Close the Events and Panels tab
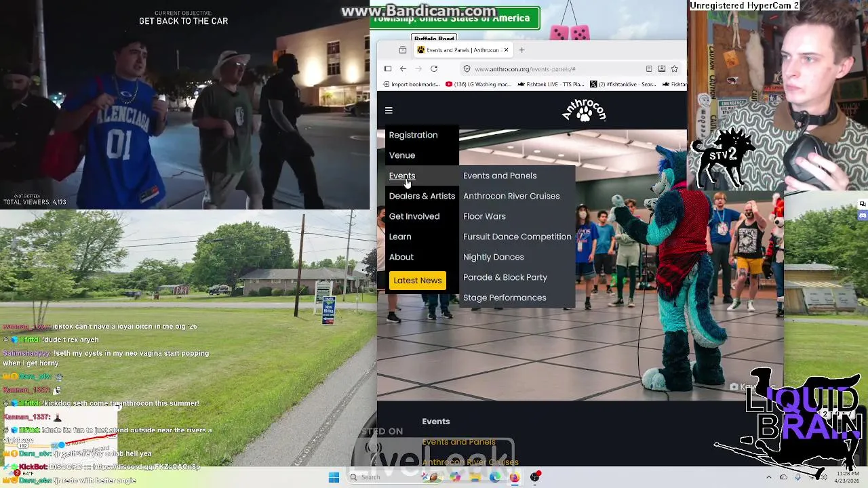 click(506, 49)
